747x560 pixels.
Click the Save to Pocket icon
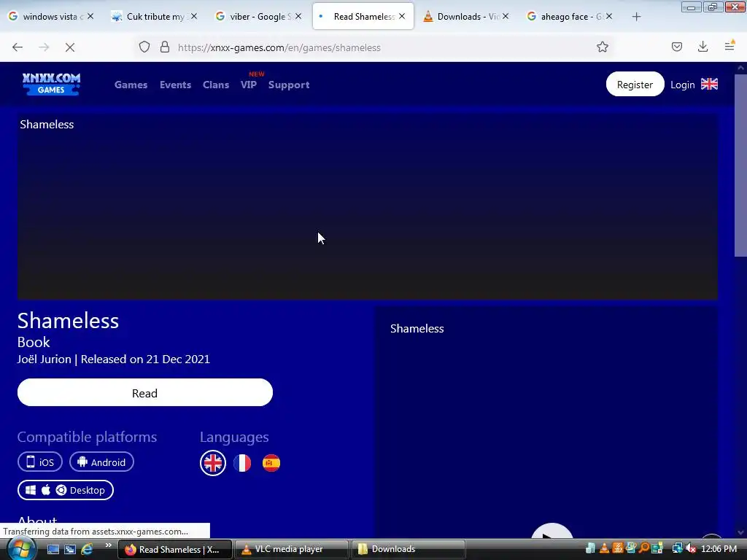[x=676, y=47]
